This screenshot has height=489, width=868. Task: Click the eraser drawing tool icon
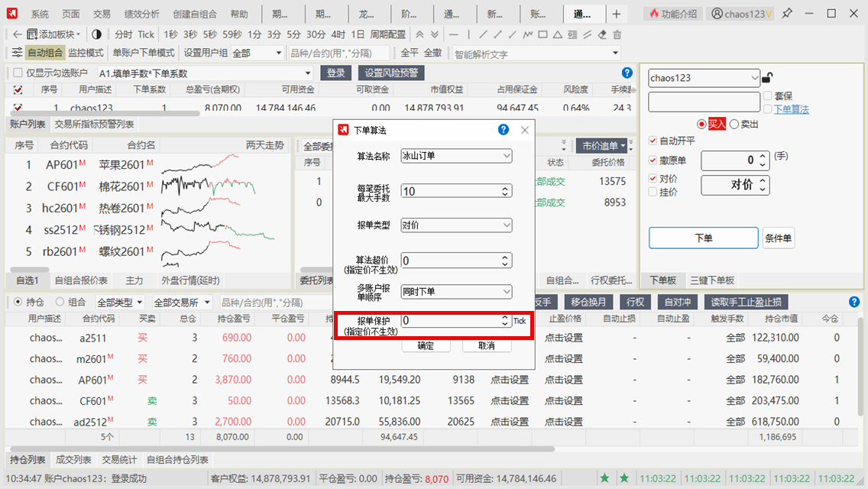click(602, 34)
